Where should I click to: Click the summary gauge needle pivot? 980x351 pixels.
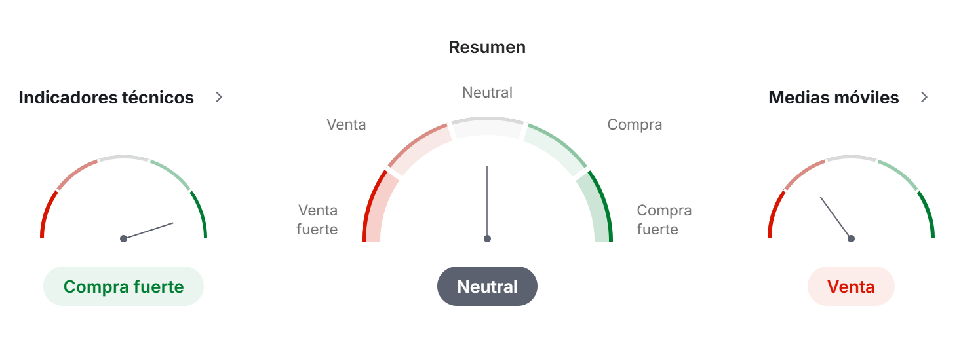(x=487, y=238)
